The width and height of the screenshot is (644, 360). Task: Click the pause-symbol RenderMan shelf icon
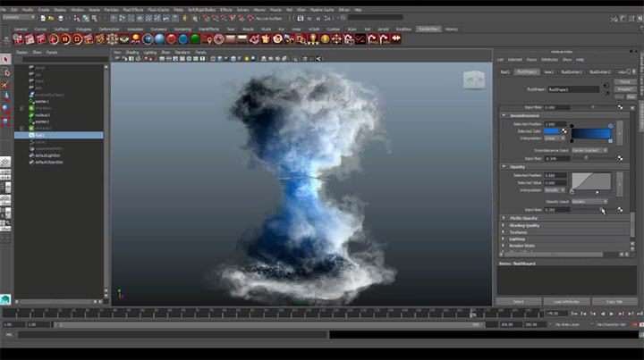(65, 39)
